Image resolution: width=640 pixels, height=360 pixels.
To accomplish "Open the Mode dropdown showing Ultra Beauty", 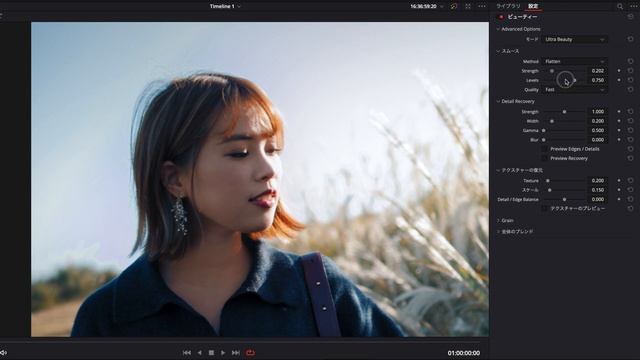I will (574, 39).
